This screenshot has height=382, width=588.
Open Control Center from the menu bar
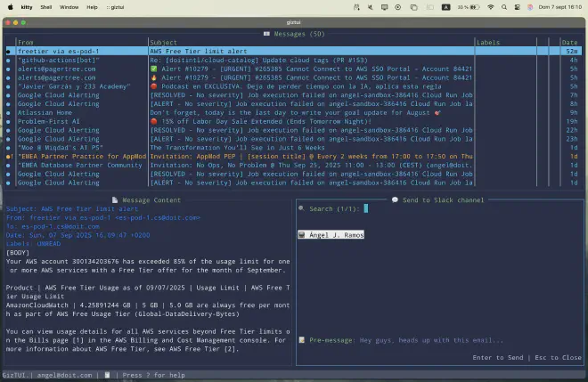pyautogui.click(x=517, y=7)
